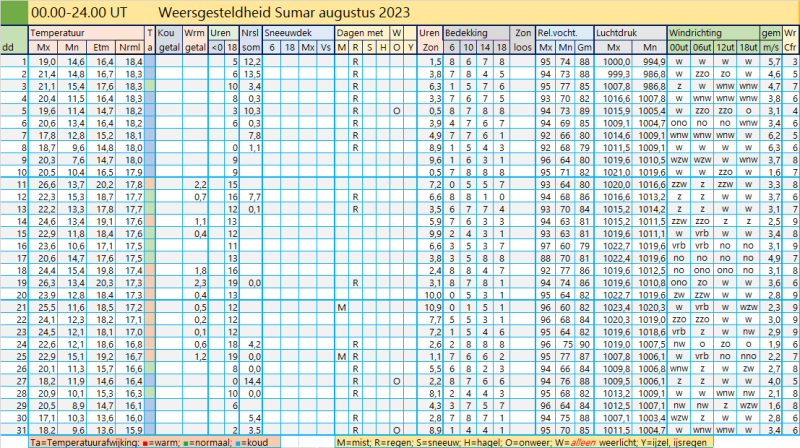Screen dimensions: 800x448
Task: Select the 'Zon loos' column header
Action: click(x=522, y=40)
